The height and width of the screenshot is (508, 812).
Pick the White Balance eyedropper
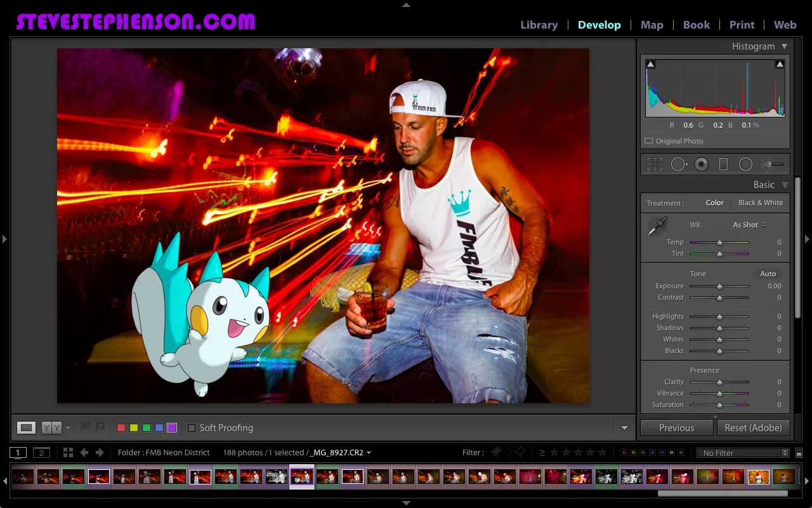pyautogui.click(x=657, y=227)
